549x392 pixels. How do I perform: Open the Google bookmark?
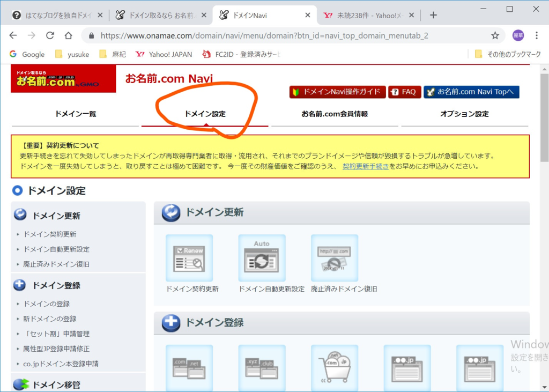click(27, 54)
